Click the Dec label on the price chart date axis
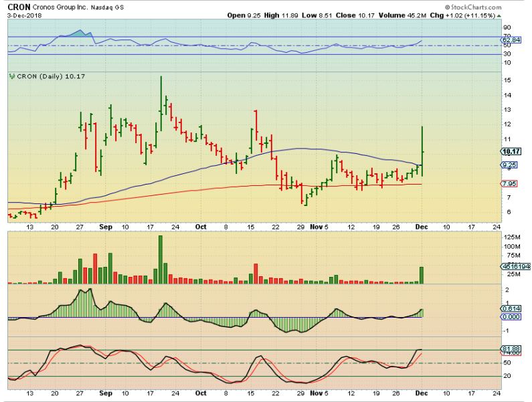 [422, 227]
